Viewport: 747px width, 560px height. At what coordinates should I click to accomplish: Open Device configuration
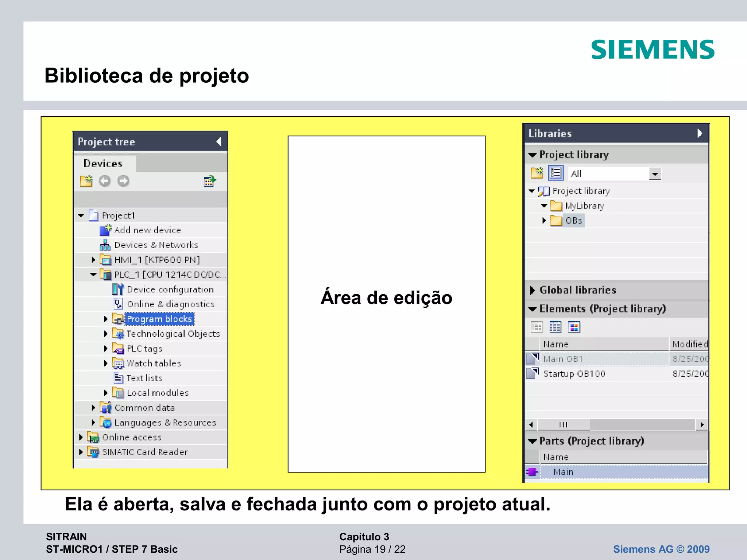170,289
